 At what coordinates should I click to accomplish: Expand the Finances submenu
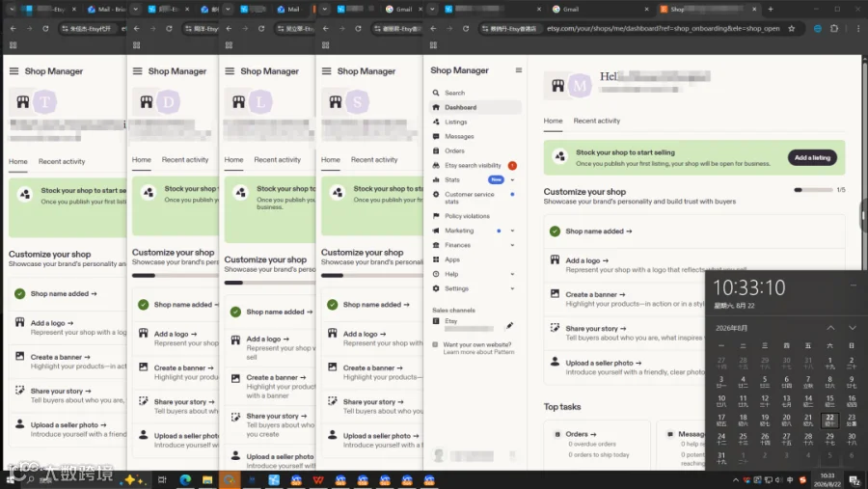(x=513, y=245)
